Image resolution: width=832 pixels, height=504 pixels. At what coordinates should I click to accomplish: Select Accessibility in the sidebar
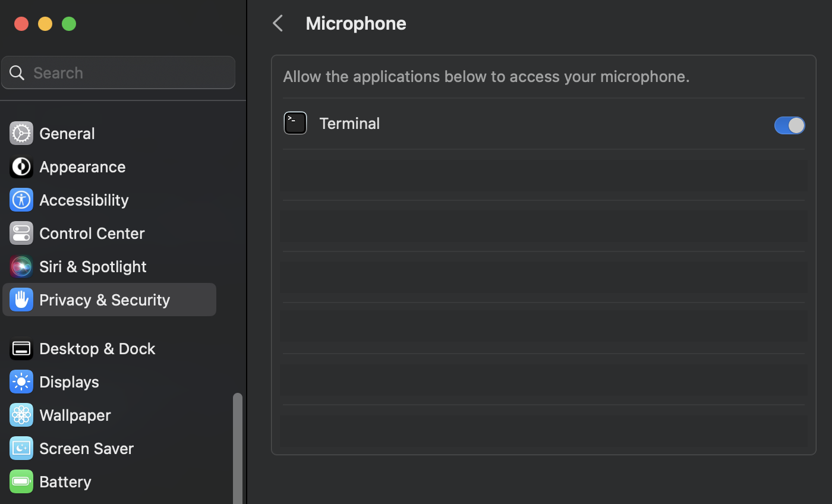point(109,200)
